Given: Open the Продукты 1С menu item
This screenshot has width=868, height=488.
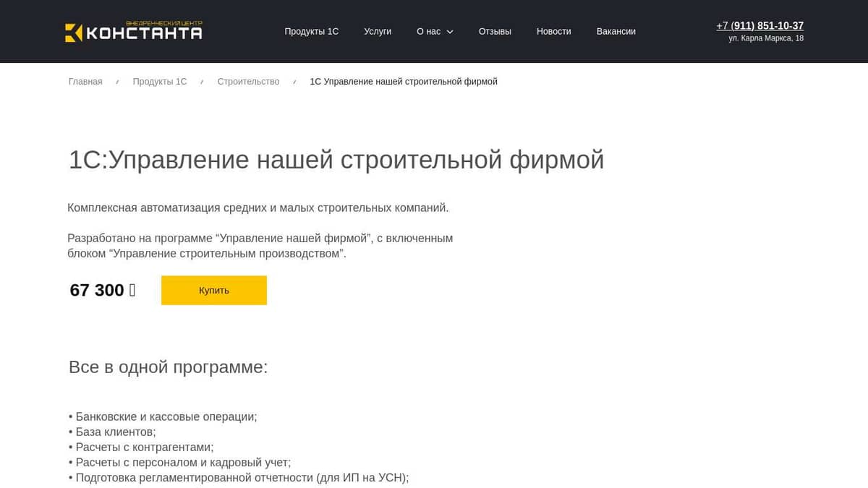Looking at the screenshot, I should [x=311, y=31].
